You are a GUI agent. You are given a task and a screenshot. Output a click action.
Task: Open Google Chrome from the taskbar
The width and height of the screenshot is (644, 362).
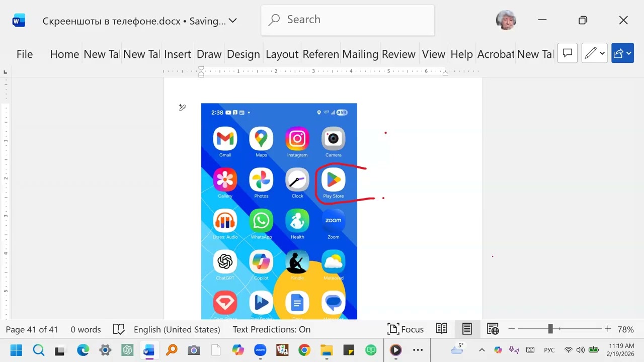304,350
